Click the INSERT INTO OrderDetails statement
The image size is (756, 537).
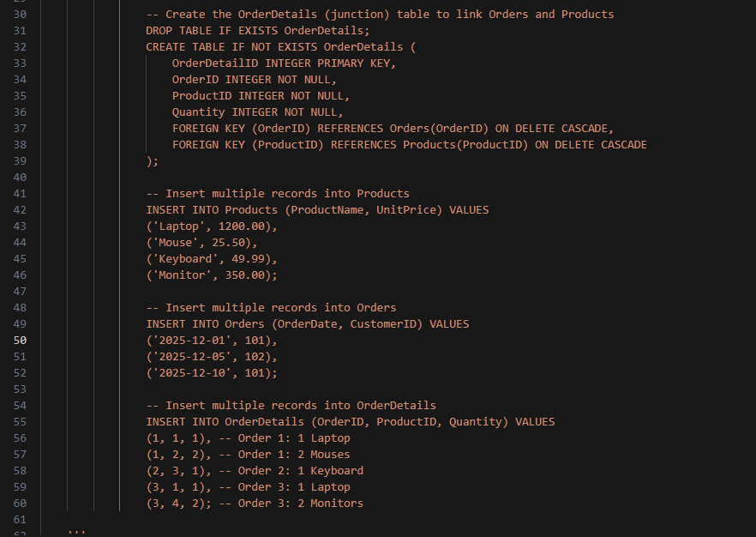tap(350, 422)
